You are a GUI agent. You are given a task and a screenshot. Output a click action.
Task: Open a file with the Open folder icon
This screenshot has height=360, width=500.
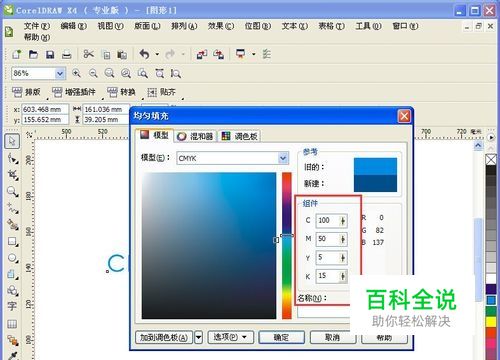pos(33,54)
